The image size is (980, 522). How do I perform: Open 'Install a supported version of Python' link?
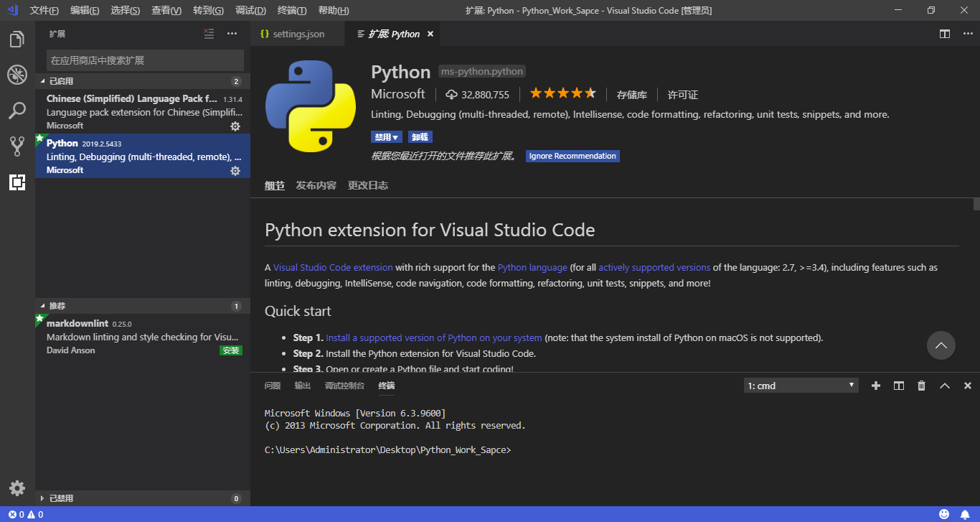[434, 337]
